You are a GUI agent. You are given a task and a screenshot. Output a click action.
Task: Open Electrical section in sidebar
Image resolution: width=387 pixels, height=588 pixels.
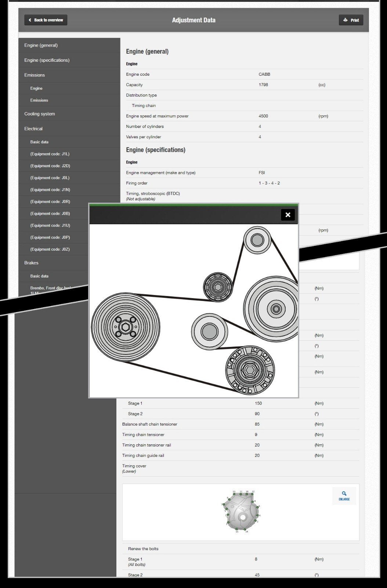coord(69,129)
